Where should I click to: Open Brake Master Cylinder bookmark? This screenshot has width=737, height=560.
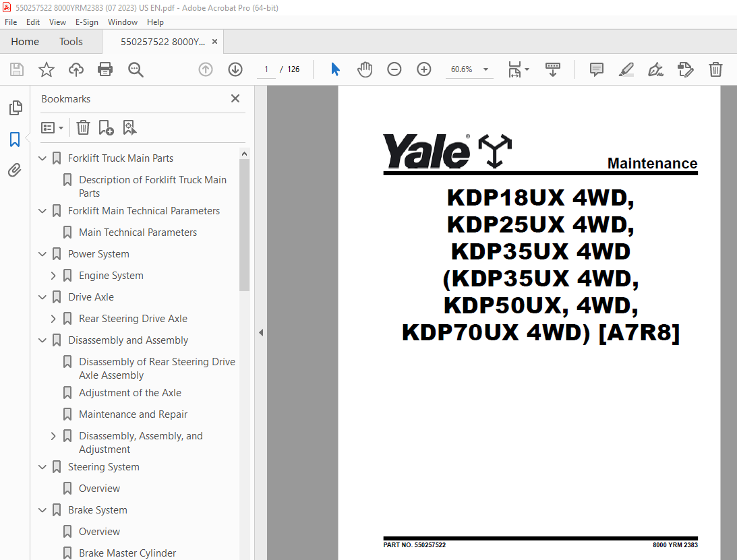click(x=127, y=553)
